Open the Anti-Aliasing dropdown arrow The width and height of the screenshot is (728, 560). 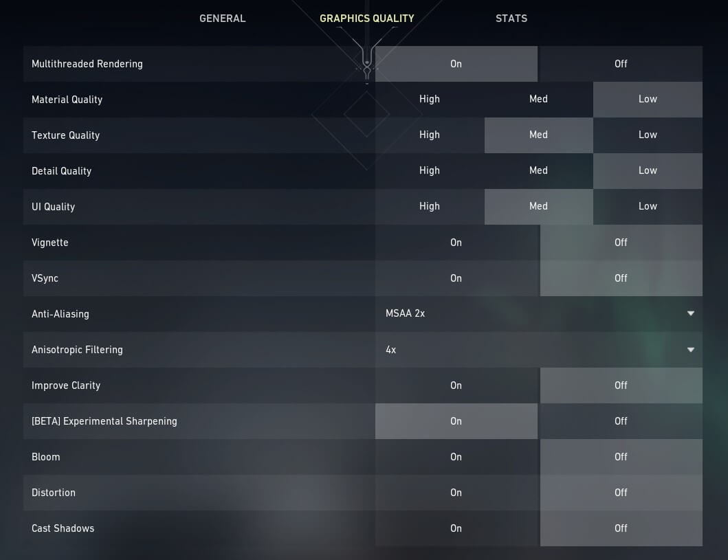690,314
